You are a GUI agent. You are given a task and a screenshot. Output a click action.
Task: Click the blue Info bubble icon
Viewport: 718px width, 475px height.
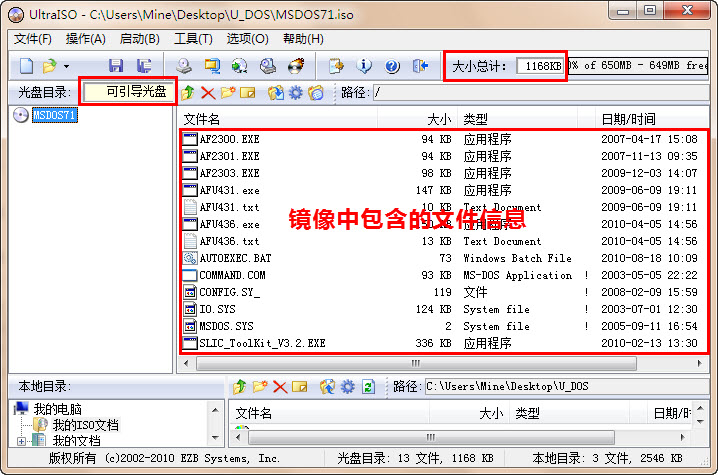(x=364, y=66)
